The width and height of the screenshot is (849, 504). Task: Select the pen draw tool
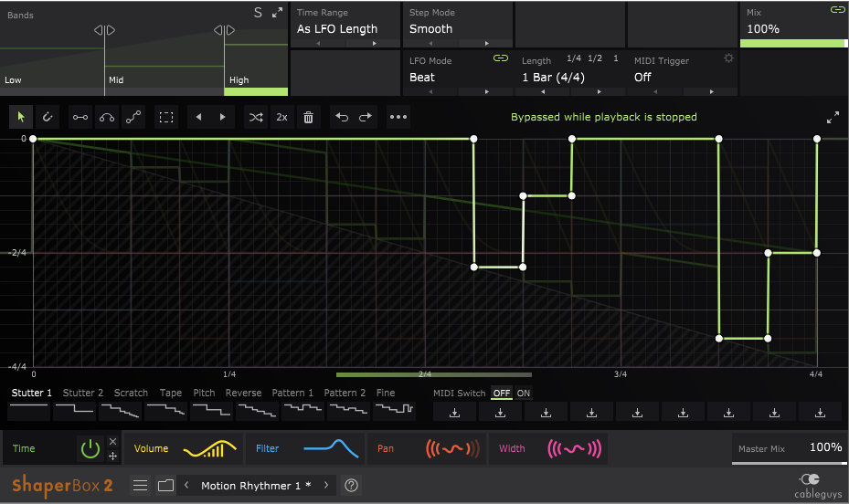tap(48, 117)
